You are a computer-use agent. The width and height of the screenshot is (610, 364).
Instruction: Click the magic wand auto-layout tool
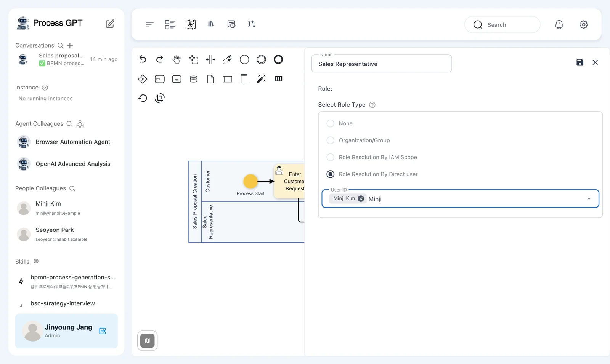pos(261,79)
